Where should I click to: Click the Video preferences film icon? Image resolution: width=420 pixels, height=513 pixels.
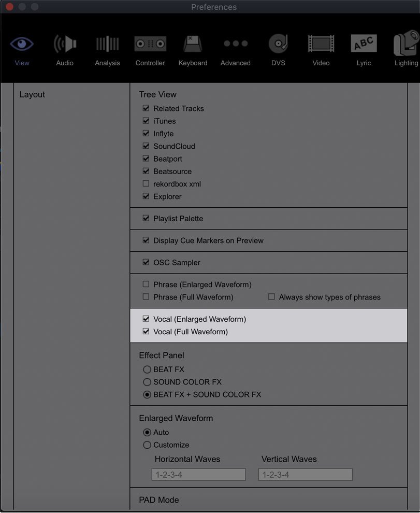(321, 42)
